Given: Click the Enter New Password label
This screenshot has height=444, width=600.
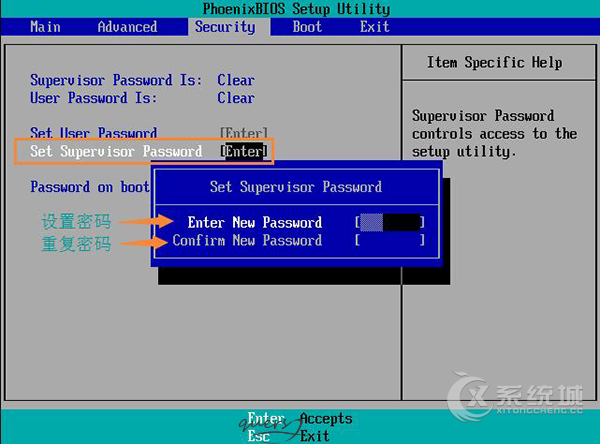Looking at the screenshot, I should pos(255,222).
